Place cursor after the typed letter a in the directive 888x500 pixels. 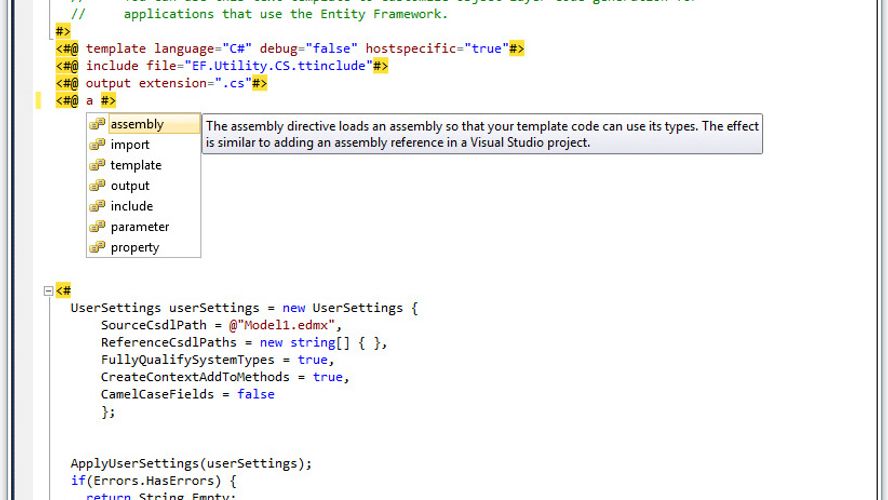tap(94, 101)
